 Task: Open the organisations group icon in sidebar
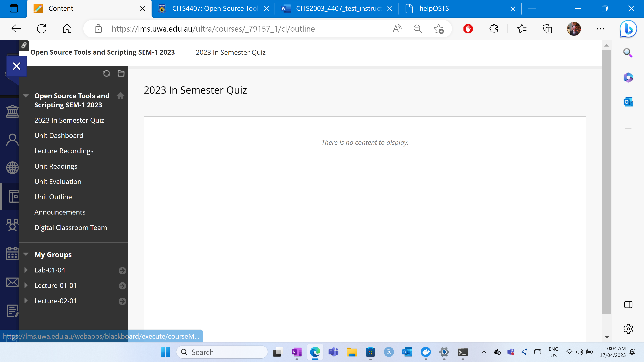point(12,225)
